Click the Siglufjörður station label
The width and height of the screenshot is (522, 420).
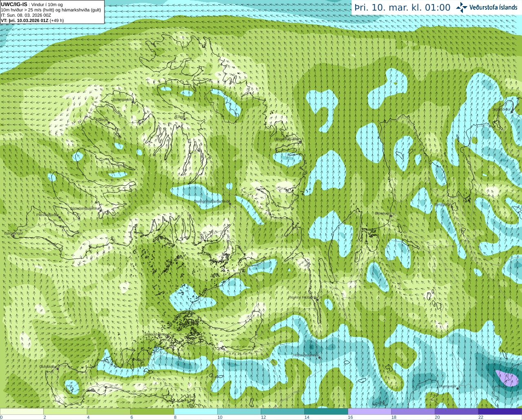click(502, 109)
